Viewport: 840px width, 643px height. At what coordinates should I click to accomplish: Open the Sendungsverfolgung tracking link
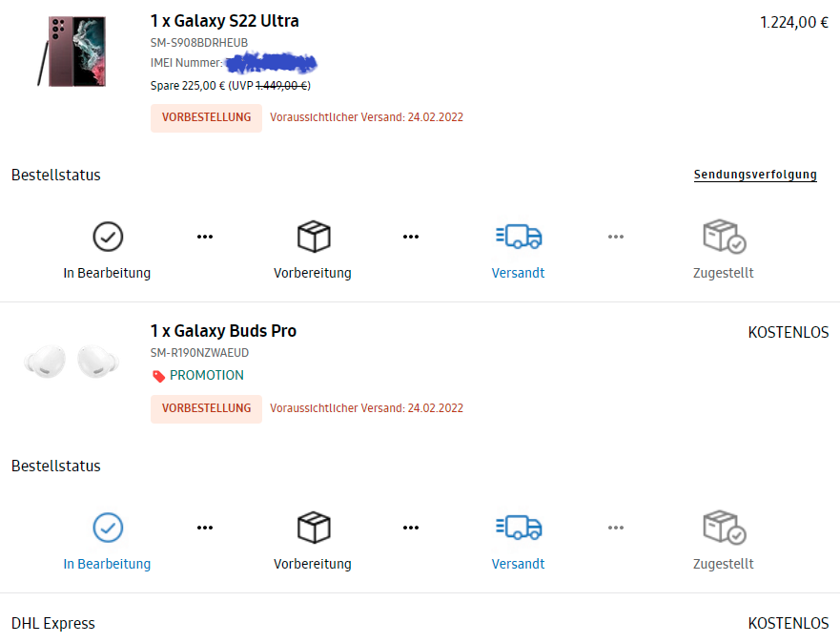pos(755,175)
